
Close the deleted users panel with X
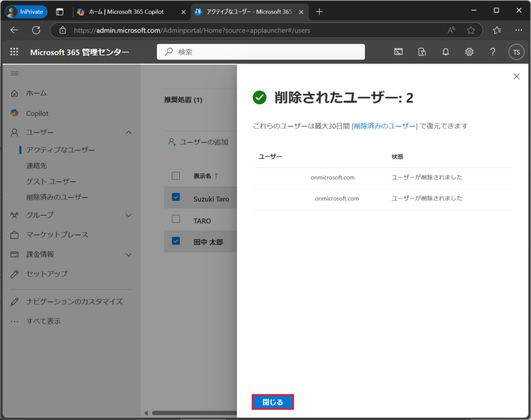516,76
